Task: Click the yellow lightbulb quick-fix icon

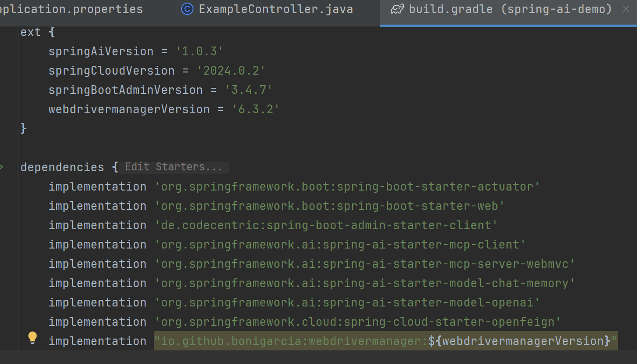Action: pos(33,337)
